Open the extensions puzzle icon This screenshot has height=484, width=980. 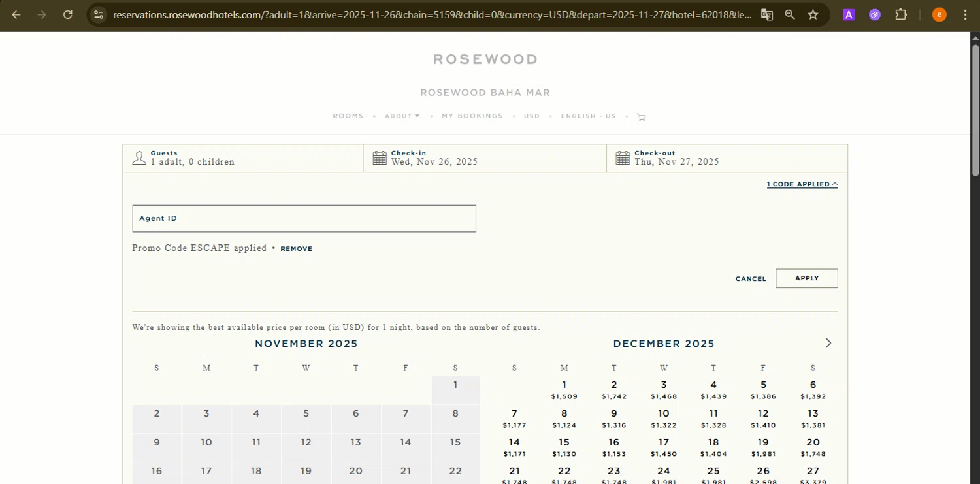click(901, 14)
